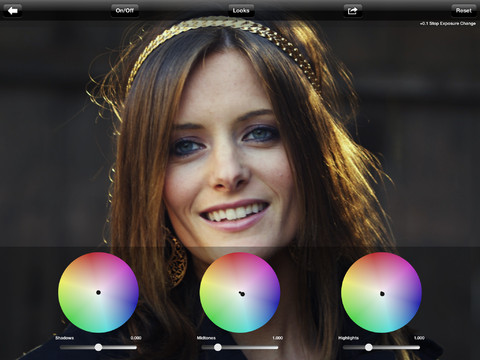480x360 pixels.
Task: Click the Highlights value '1.000'
Action: tap(419, 338)
